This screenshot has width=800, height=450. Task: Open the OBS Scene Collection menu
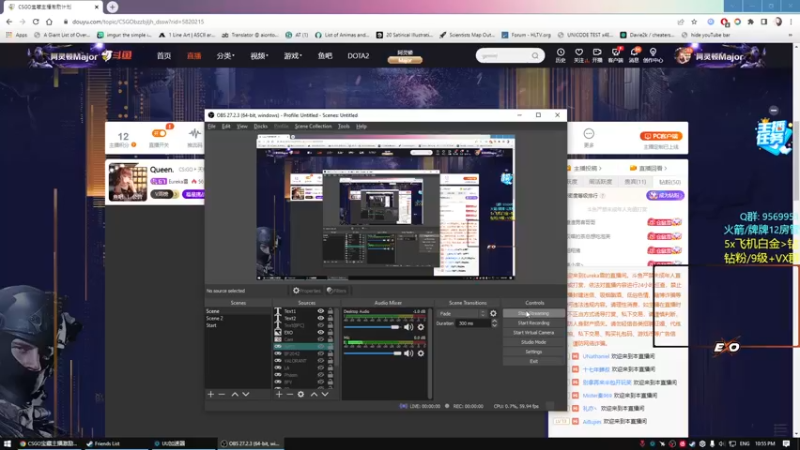313,127
